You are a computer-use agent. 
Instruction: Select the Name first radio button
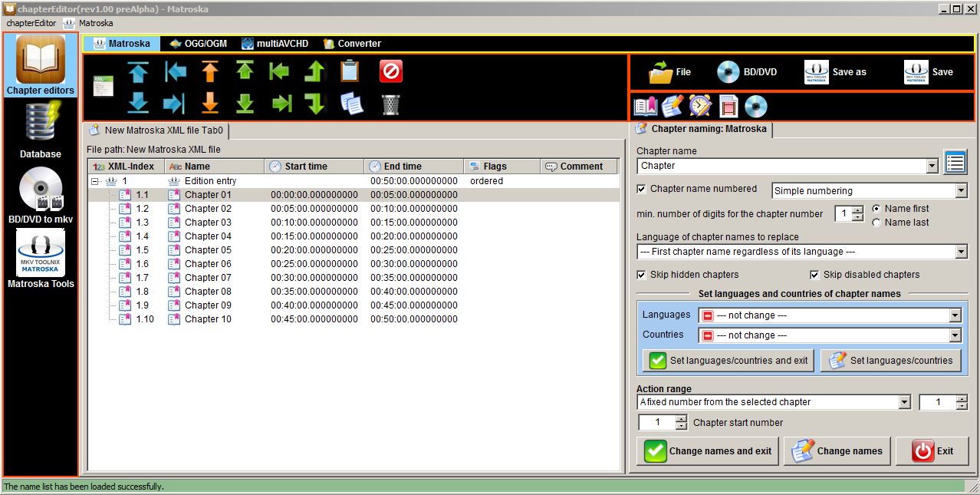[x=876, y=209]
